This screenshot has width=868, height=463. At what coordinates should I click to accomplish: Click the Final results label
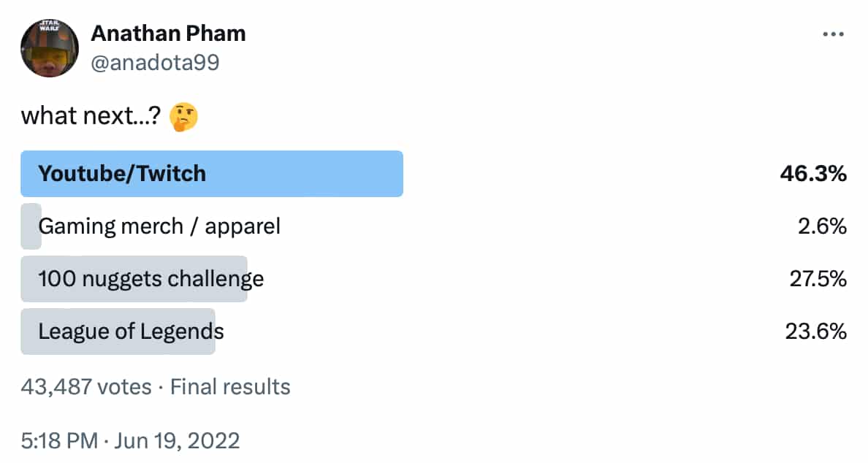(x=230, y=386)
